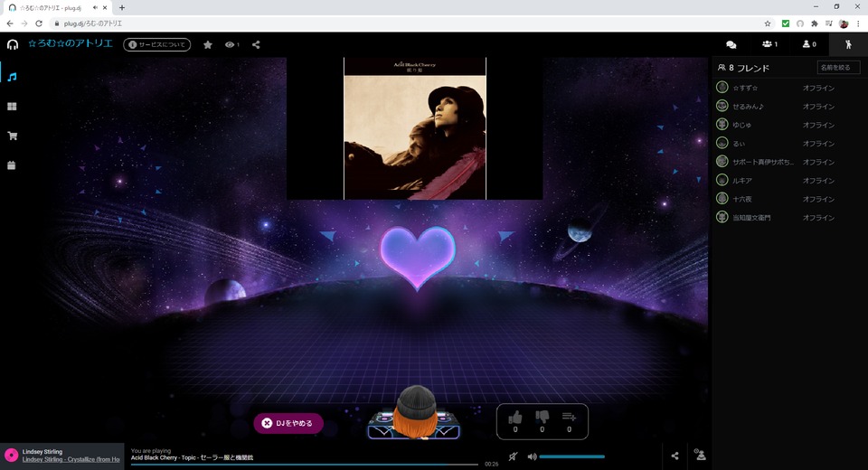Open the browser media control queue icon
The height and width of the screenshot is (470, 868).
(829, 23)
